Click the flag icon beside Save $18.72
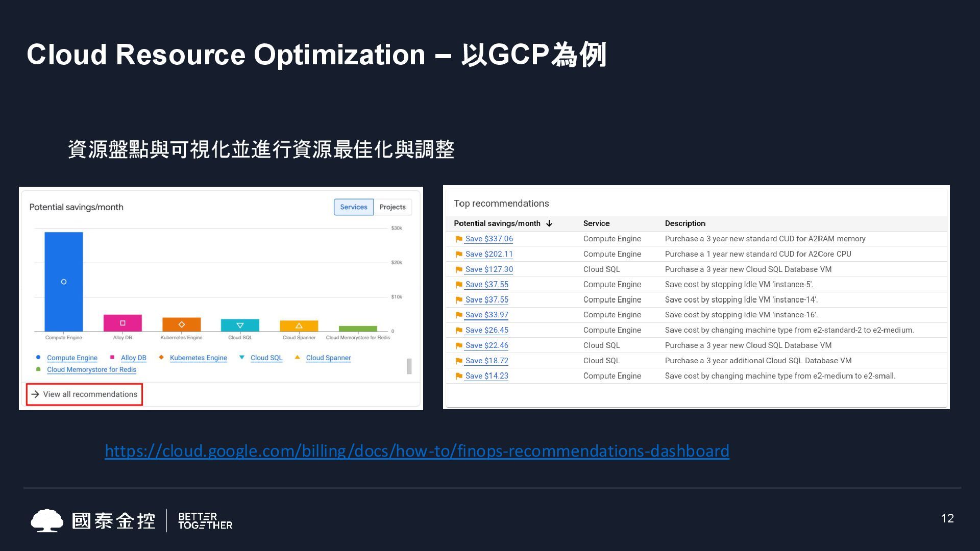 coord(458,361)
